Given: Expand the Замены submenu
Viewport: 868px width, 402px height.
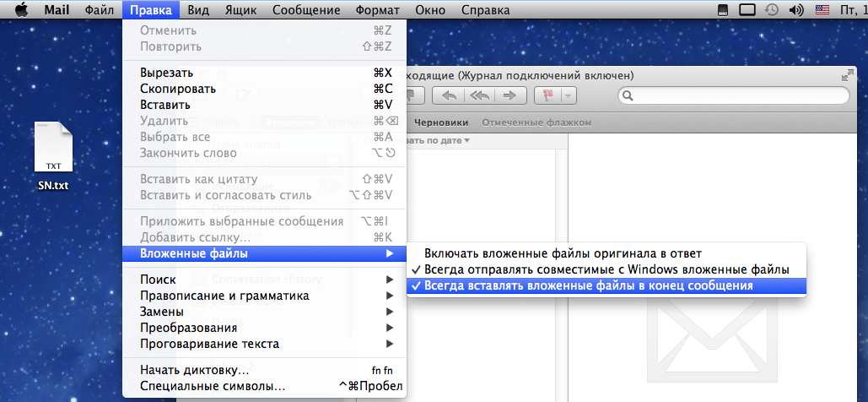Looking at the screenshot, I should (265, 312).
